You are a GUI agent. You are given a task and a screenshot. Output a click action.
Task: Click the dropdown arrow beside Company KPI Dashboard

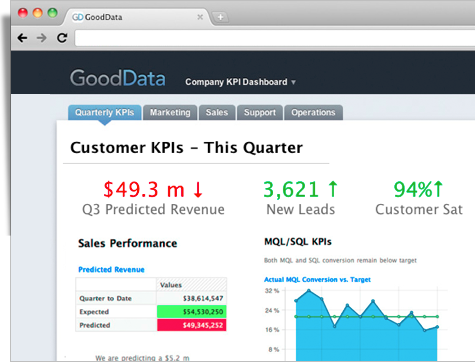[293, 82]
